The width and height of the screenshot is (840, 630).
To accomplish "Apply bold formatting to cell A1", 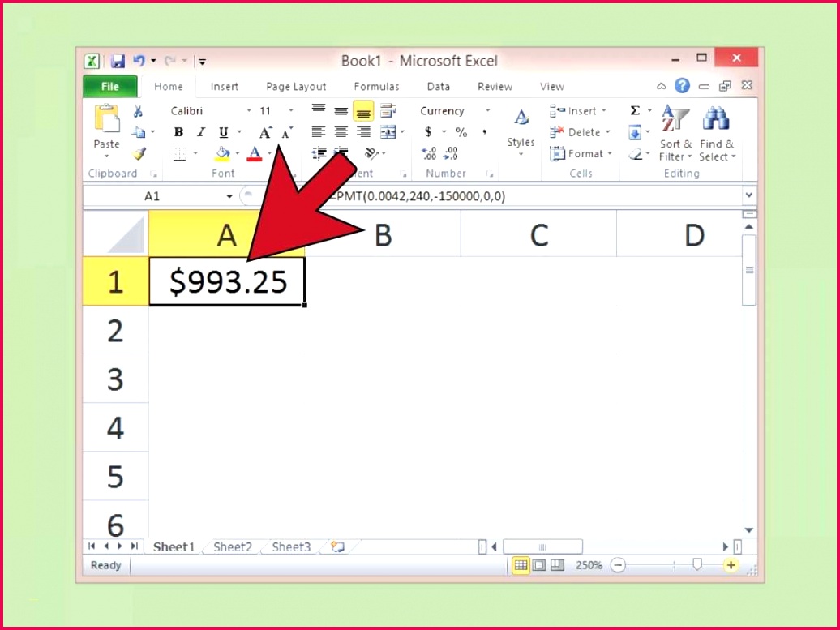I will pos(177,132).
